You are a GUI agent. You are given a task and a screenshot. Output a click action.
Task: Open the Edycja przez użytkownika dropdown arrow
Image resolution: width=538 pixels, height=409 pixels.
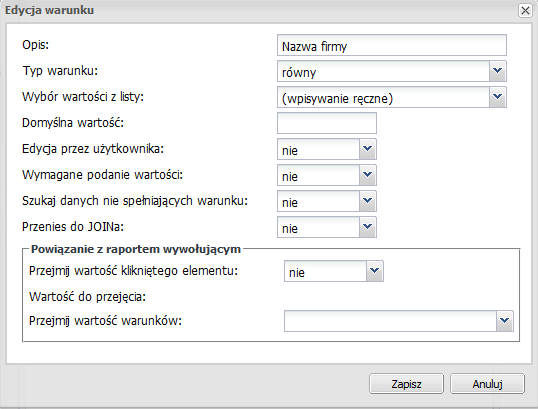point(367,149)
